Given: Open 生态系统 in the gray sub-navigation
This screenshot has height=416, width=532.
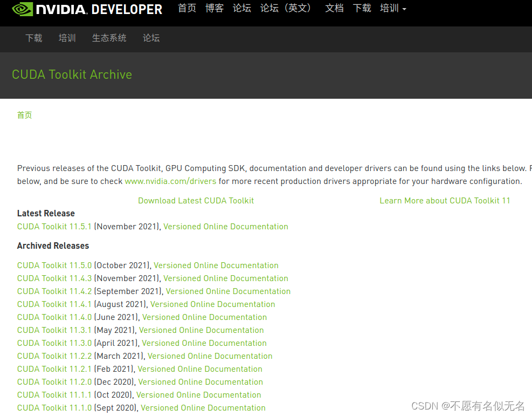Looking at the screenshot, I should tap(109, 38).
